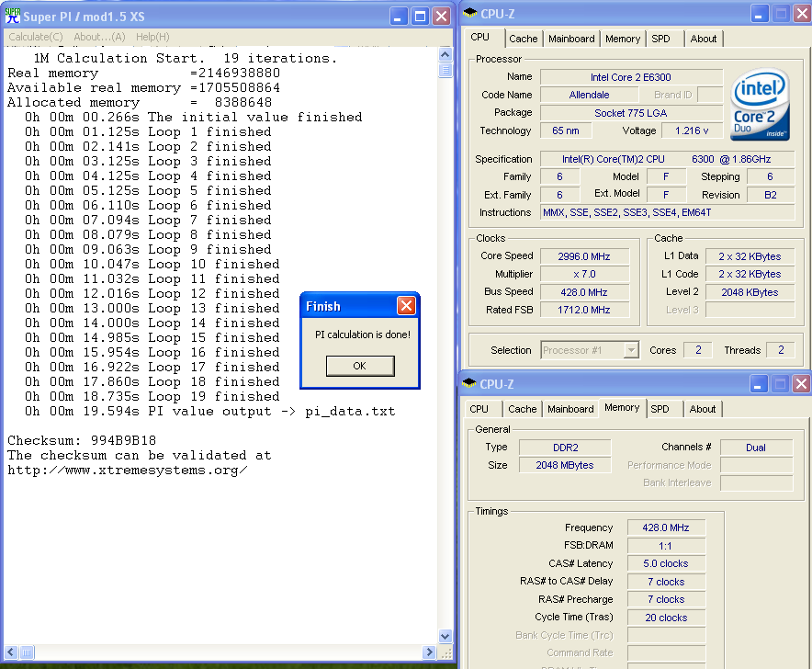The height and width of the screenshot is (669, 812).
Task: Open the About...(A) menu in Super PI
Action: (99, 37)
